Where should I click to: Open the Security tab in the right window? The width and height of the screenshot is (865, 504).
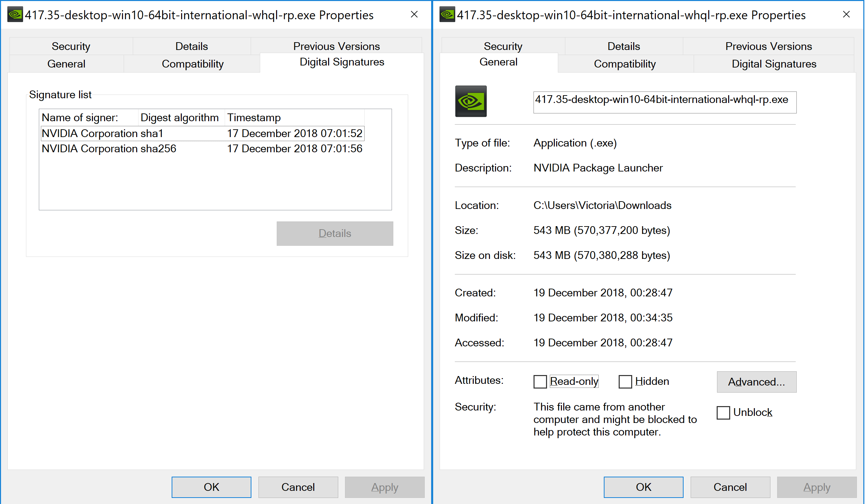tap(503, 46)
